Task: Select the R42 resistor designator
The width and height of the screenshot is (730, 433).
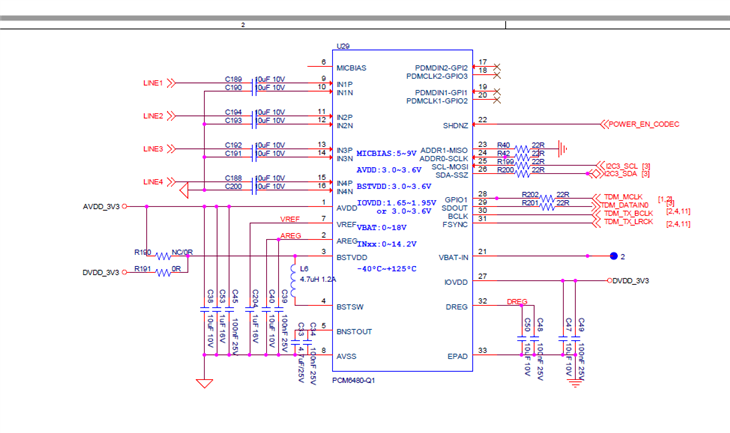Action: tap(503, 153)
